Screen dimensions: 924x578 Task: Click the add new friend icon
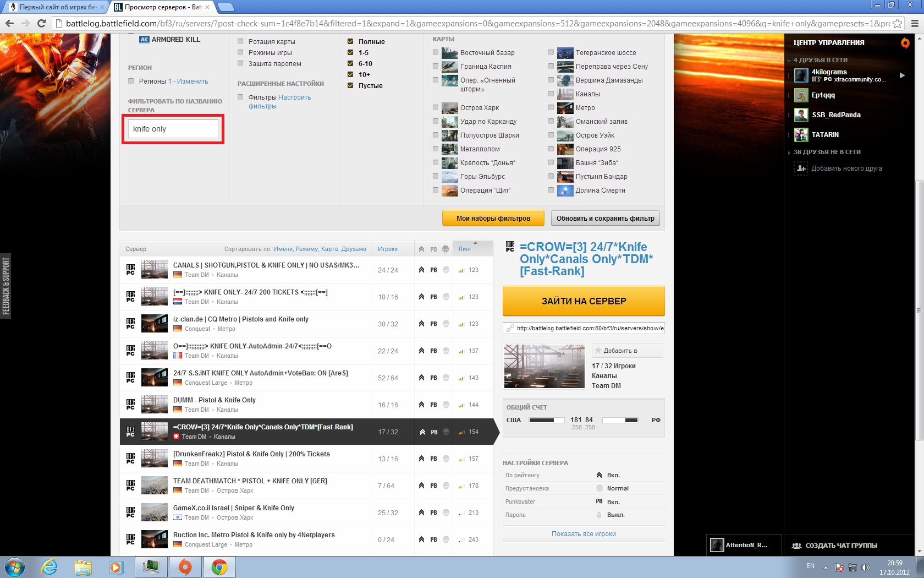(801, 168)
